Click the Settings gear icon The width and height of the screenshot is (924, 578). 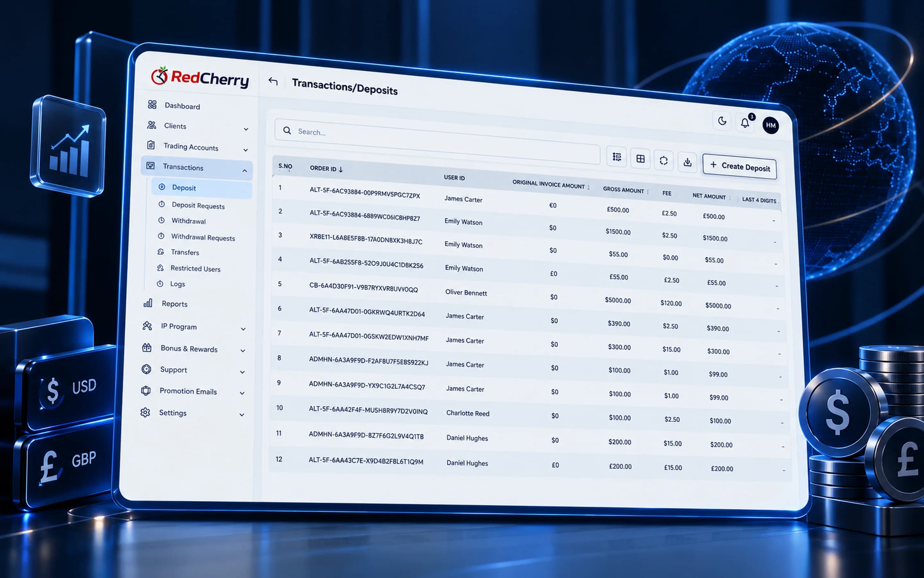click(x=145, y=413)
